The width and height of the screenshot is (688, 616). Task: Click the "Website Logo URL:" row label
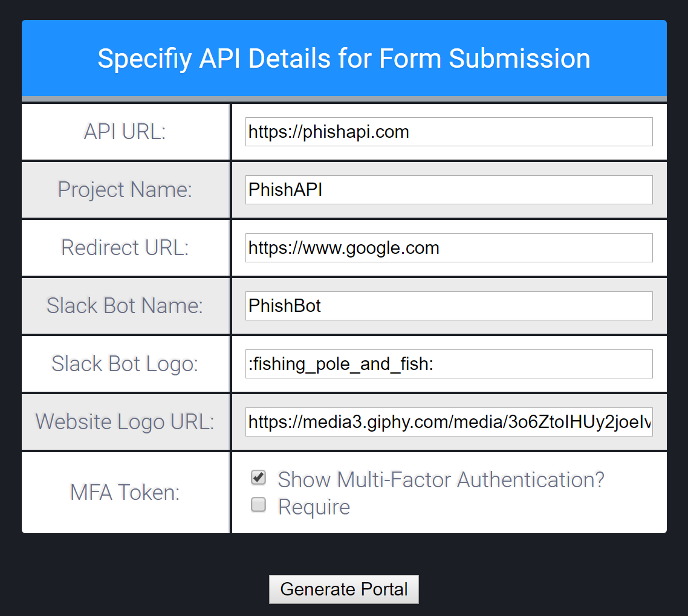125,422
